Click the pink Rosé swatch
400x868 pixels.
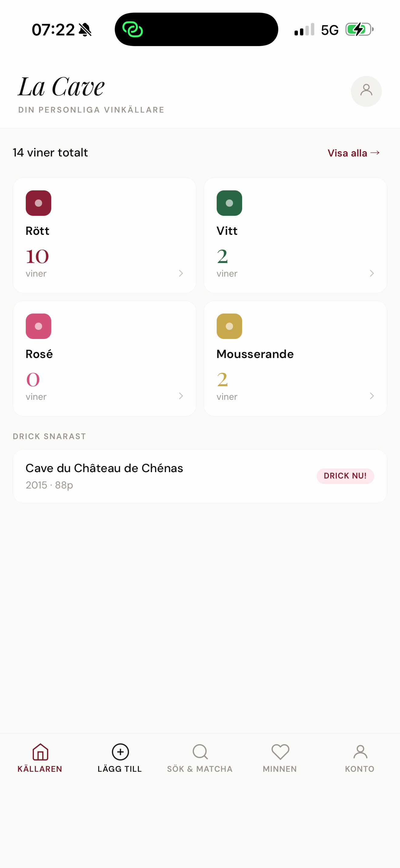point(38,326)
